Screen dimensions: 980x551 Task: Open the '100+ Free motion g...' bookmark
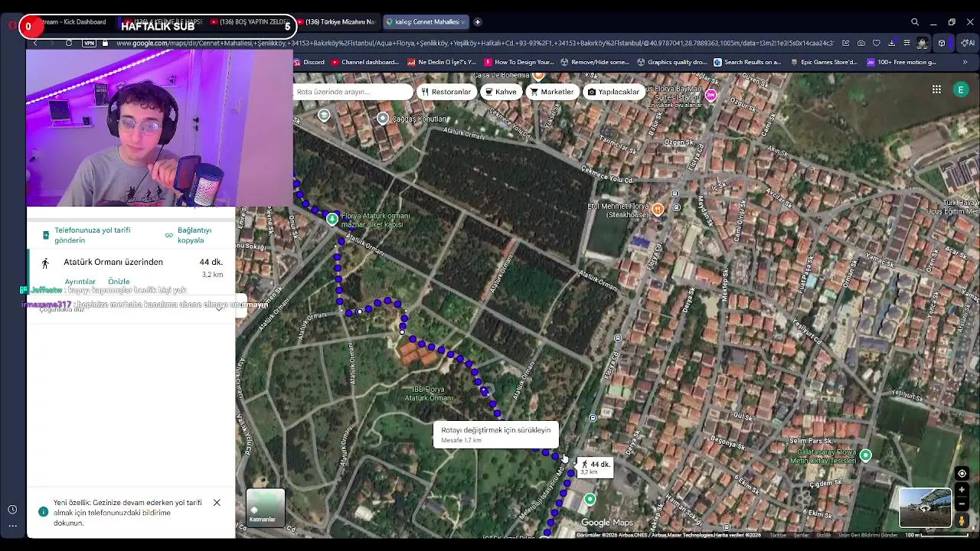coord(902,62)
